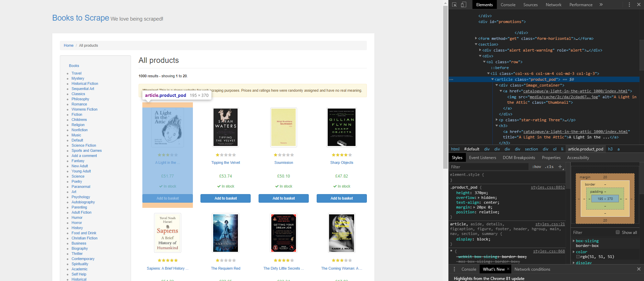Collapse the section node
The image size is (644, 281).
[x=476, y=44]
